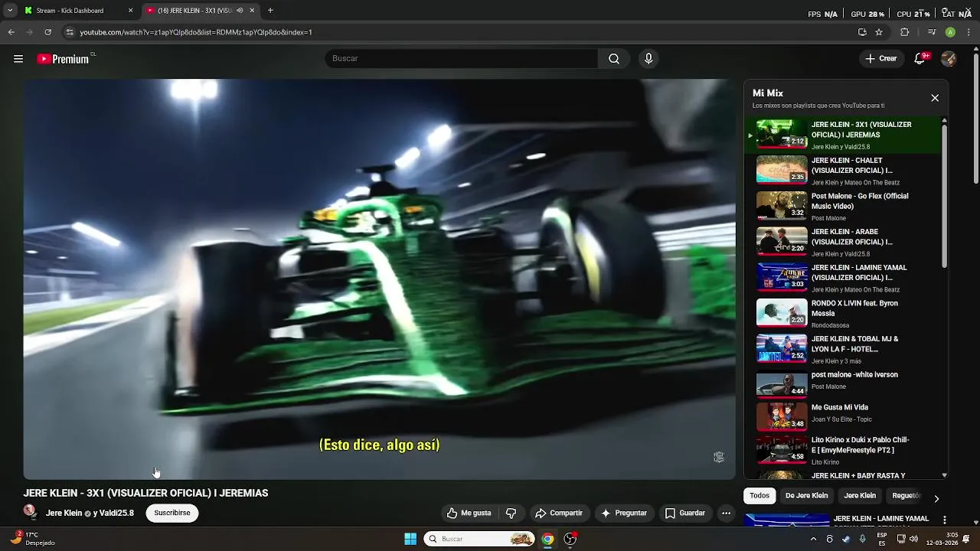Click the Guardar save button
The width and height of the screenshot is (980, 551).
point(685,513)
